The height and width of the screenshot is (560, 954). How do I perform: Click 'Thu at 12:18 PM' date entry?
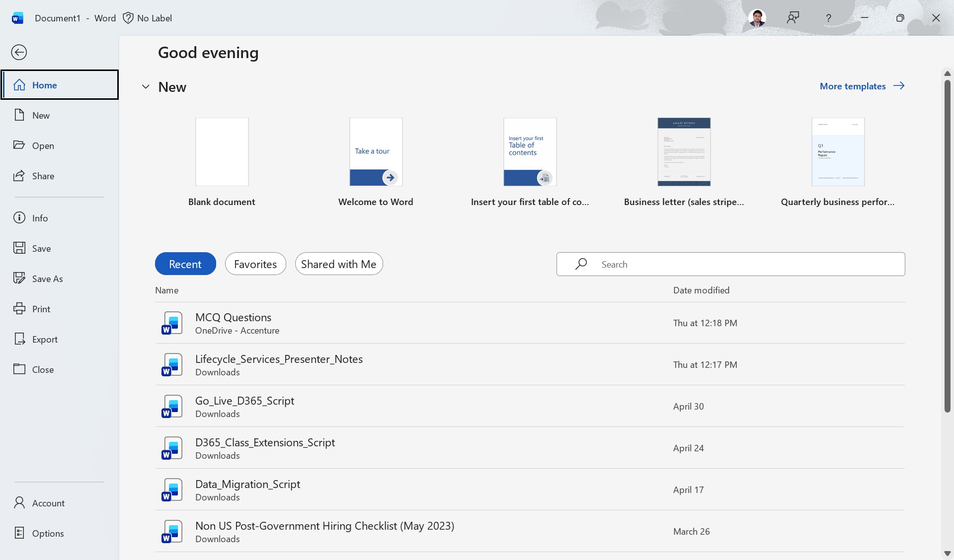(x=705, y=323)
